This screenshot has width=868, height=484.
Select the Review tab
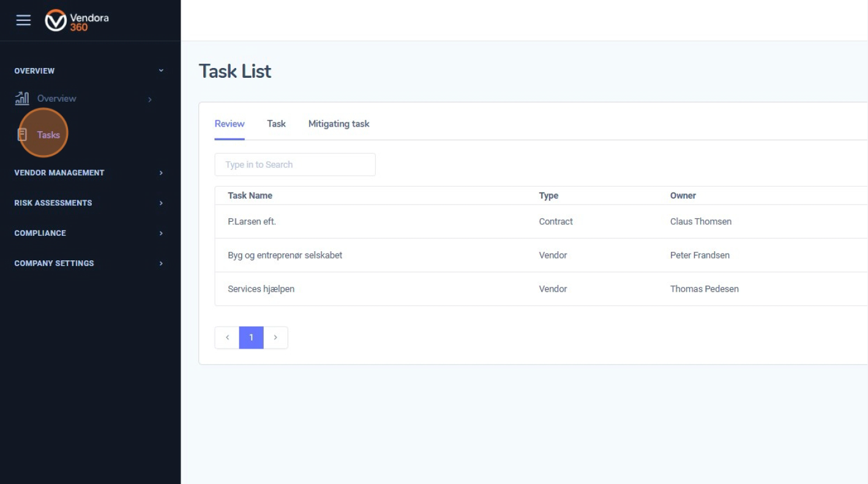(230, 124)
